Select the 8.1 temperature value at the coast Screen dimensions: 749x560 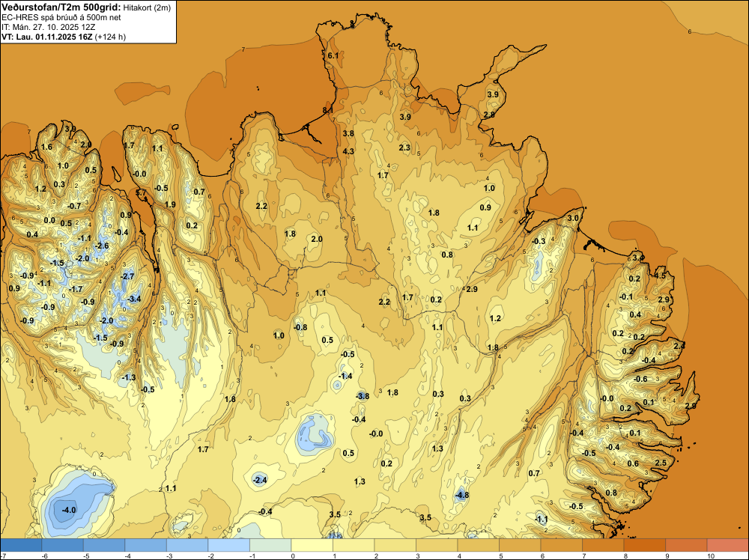[x=328, y=110]
